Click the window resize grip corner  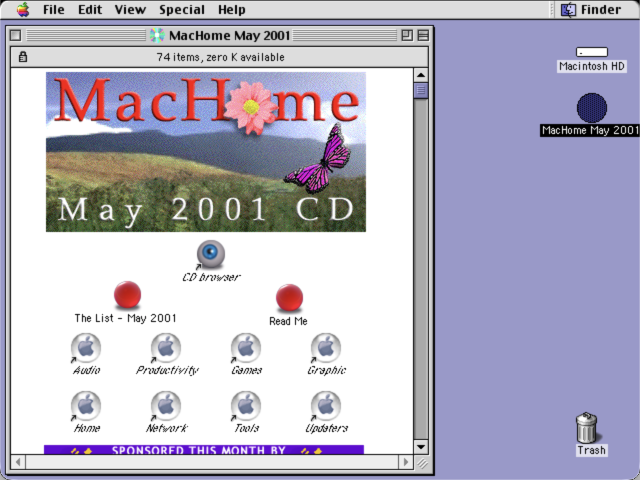point(422,462)
